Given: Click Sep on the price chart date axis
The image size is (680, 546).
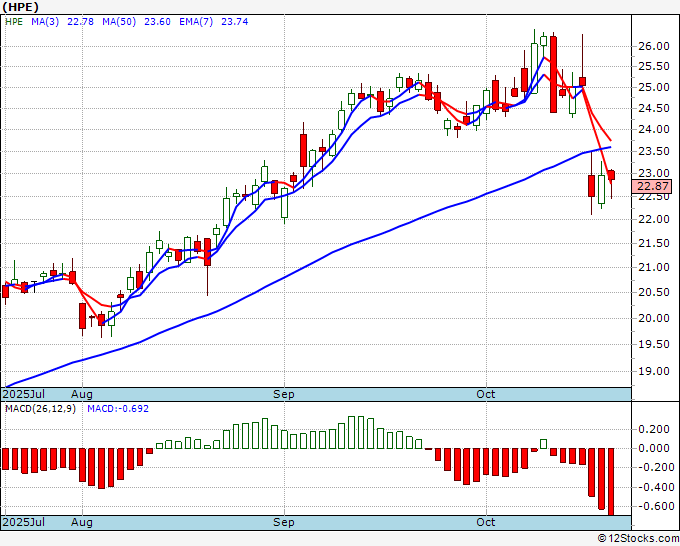Looking at the screenshot, I should (x=284, y=394).
